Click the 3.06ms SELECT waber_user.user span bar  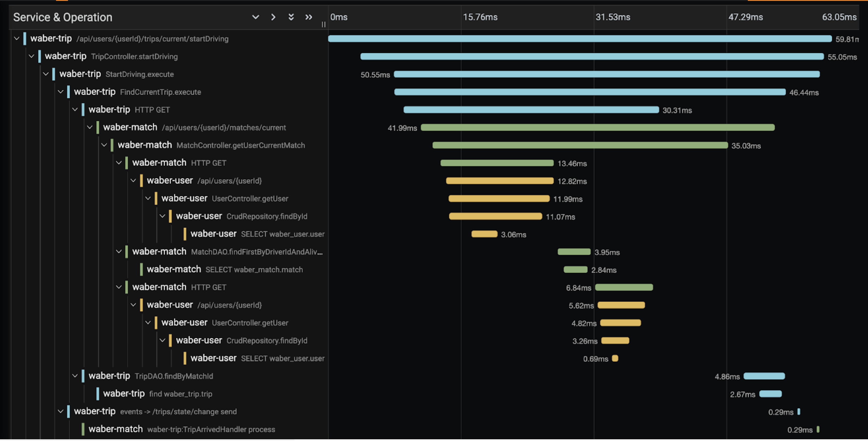tap(484, 234)
